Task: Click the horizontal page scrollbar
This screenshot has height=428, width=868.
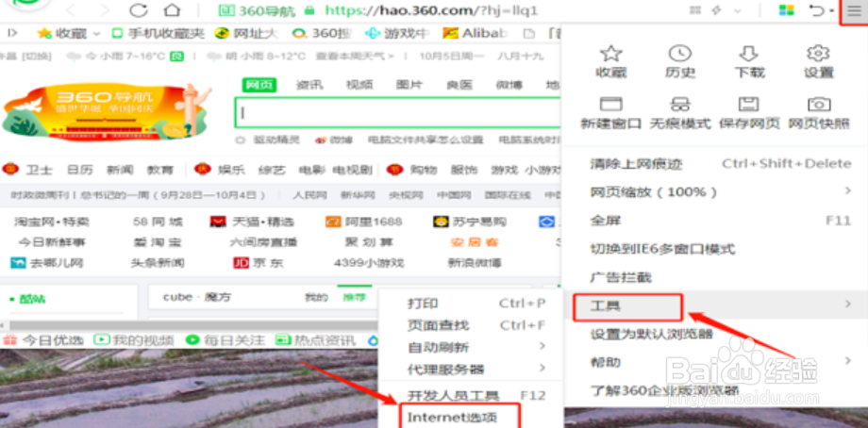Action: click(192, 325)
